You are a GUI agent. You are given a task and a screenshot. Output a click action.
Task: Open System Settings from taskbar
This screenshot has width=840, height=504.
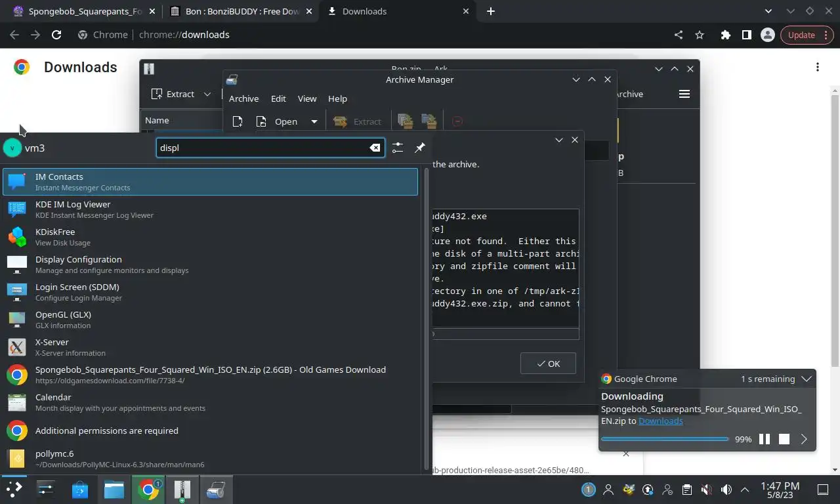[45, 489]
